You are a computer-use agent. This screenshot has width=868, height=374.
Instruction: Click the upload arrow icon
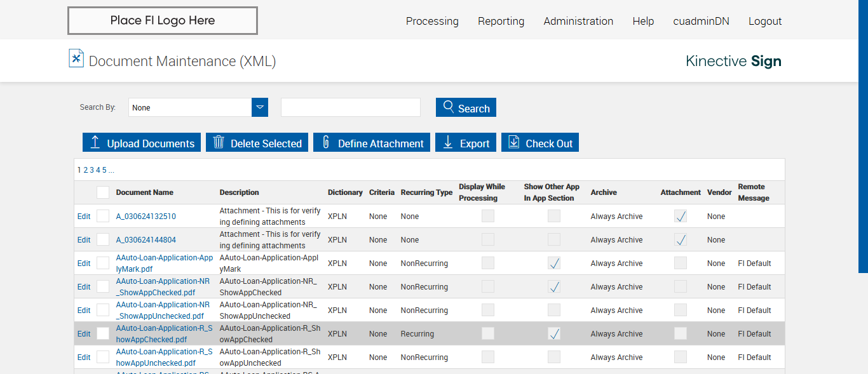[95, 142]
